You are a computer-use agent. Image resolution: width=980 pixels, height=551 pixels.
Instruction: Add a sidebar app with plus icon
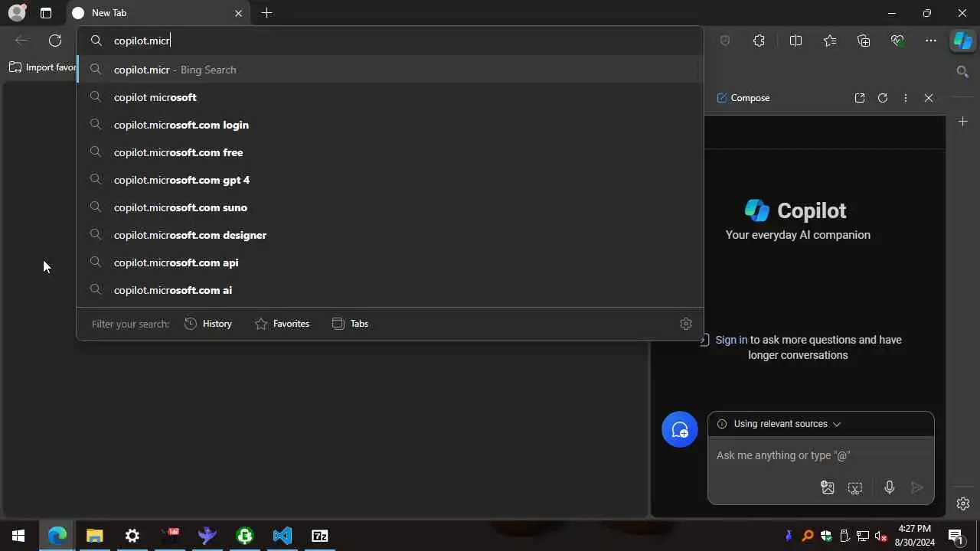coord(963,122)
